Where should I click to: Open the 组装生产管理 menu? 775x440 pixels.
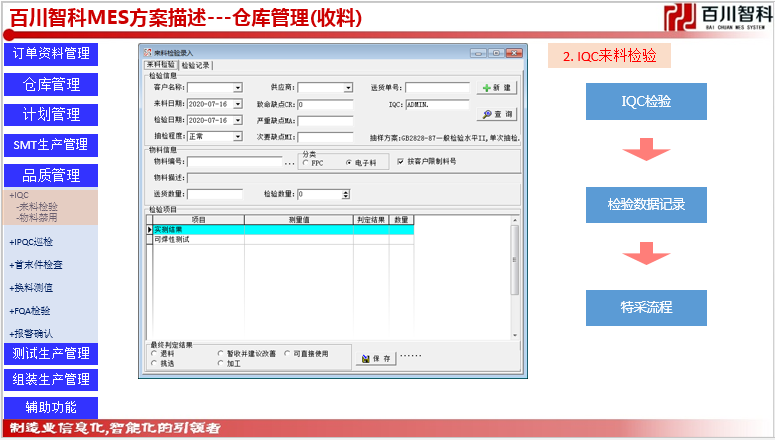click(51, 380)
